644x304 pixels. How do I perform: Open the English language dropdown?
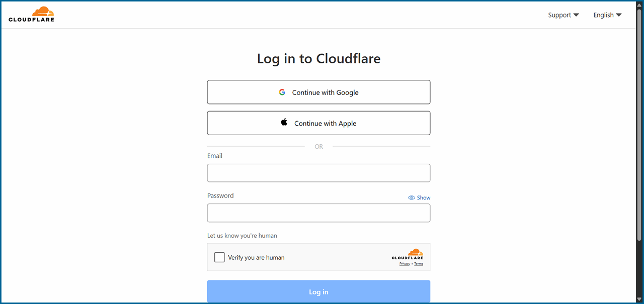[x=607, y=15]
